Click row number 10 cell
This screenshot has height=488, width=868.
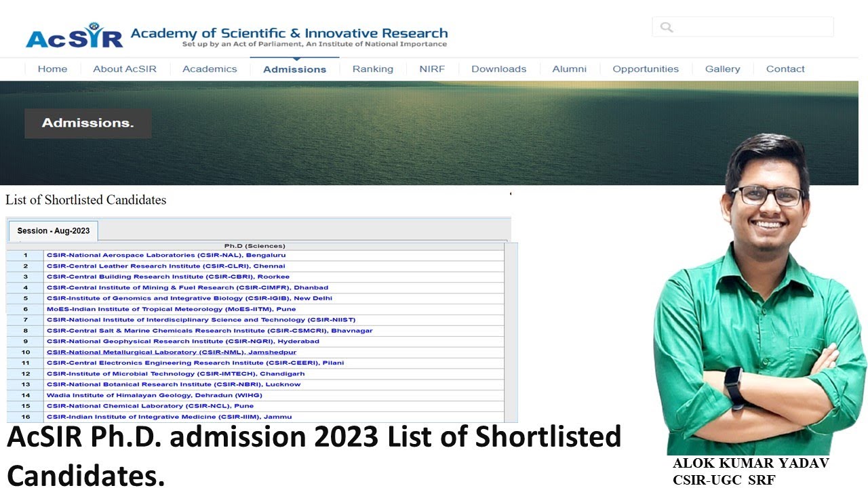(26, 352)
